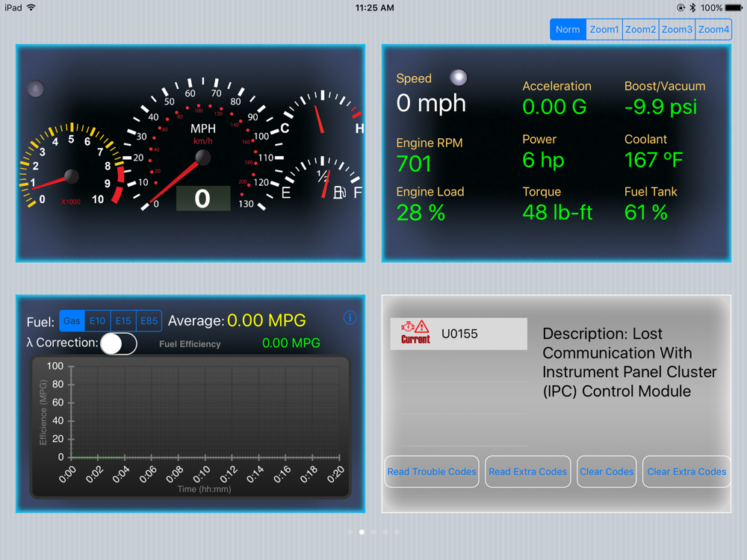The image size is (747, 560).
Task: Tap the Speed value 0 mph
Action: click(x=431, y=103)
